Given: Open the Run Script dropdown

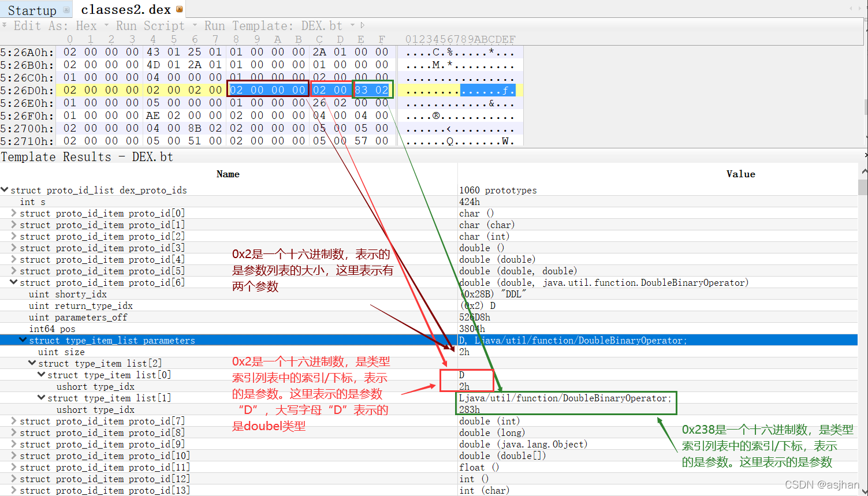Looking at the screenshot, I should 195,25.
